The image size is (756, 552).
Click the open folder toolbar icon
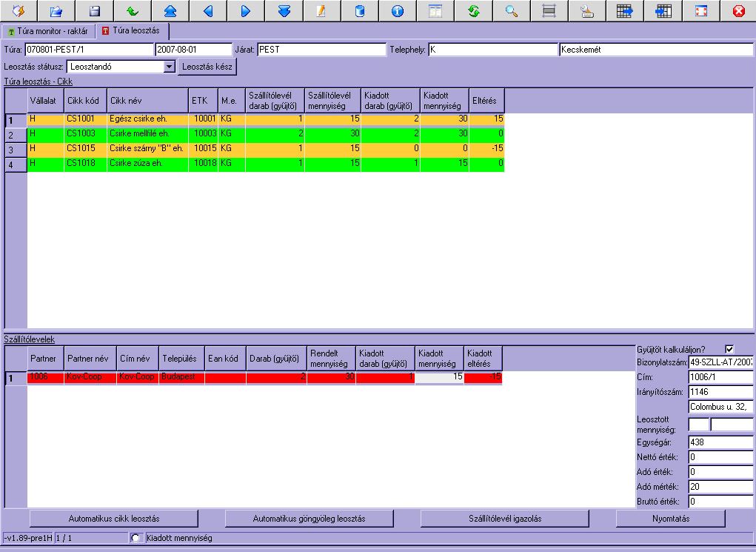pos(56,11)
